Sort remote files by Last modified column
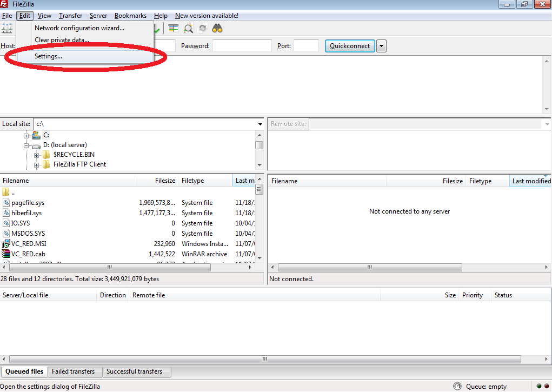 tap(530, 181)
